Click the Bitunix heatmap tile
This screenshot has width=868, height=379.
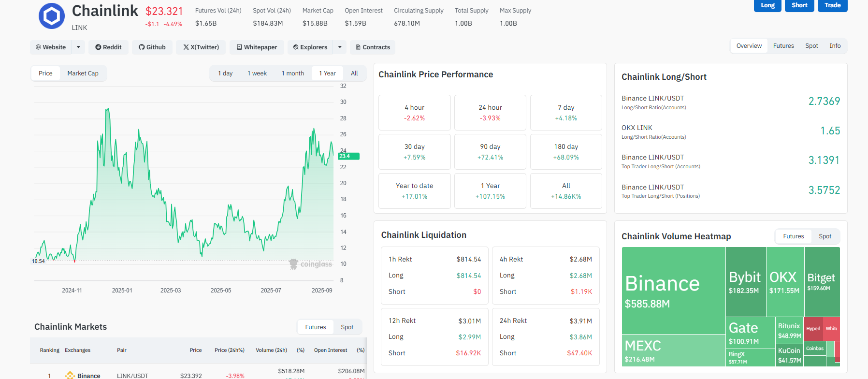(x=789, y=331)
